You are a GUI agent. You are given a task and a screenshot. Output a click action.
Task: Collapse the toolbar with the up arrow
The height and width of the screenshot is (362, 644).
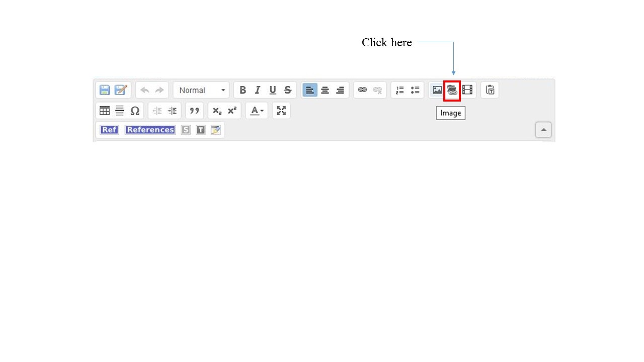coord(543,130)
